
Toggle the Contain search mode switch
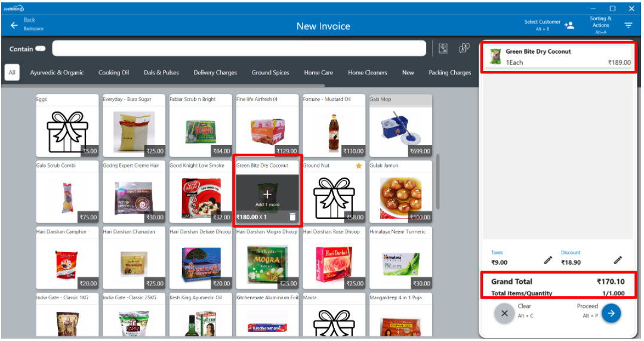[x=41, y=49]
